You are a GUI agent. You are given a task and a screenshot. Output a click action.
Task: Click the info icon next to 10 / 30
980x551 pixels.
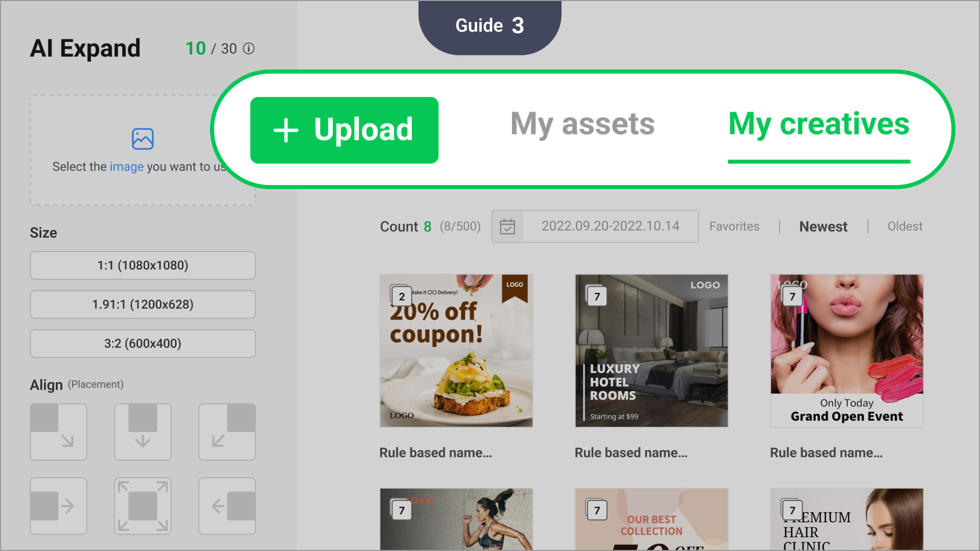pyautogui.click(x=249, y=49)
